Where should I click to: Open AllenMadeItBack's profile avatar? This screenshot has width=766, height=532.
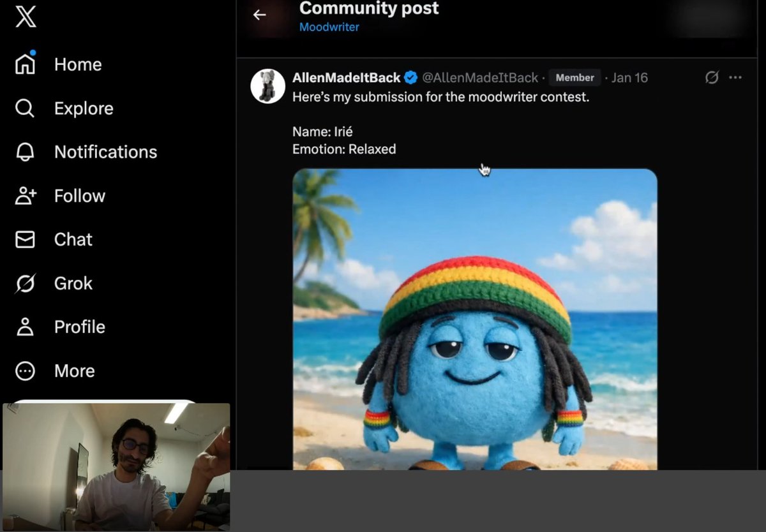(x=267, y=86)
